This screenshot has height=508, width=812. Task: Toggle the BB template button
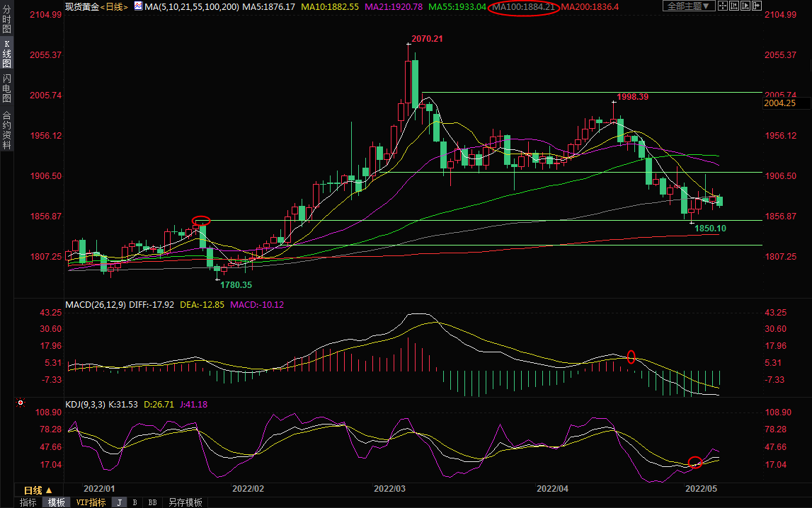tap(152, 502)
